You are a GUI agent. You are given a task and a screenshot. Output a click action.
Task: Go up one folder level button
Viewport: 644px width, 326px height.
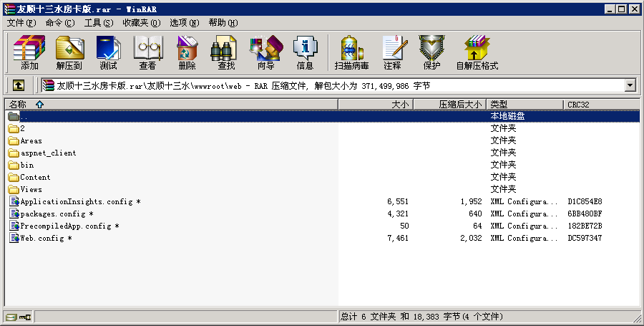pos(19,85)
